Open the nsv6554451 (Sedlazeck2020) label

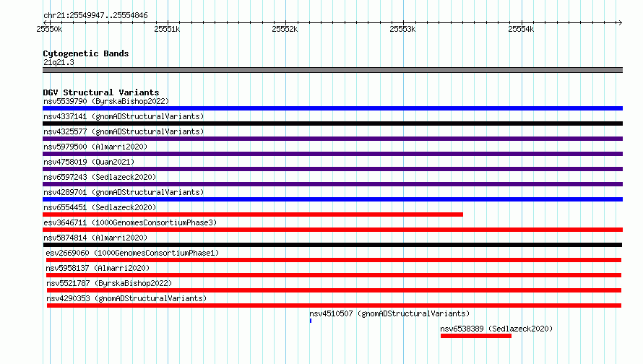pos(100,207)
